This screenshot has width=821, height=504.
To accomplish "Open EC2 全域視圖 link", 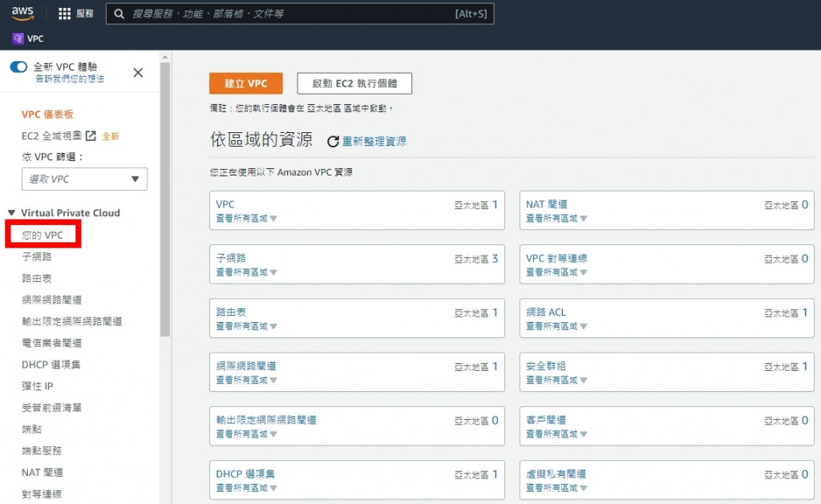I will pyautogui.click(x=51, y=136).
